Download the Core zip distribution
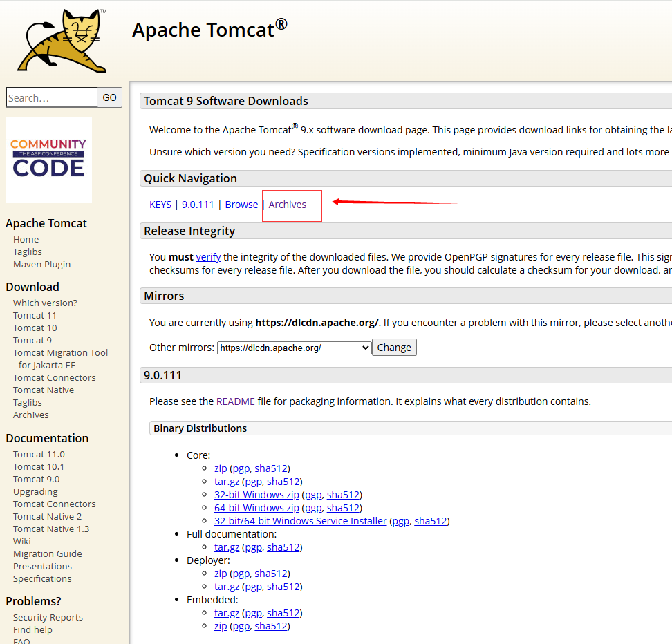The height and width of the screenshot is (644, 672). pyautogui.click(x=221, y=468)
